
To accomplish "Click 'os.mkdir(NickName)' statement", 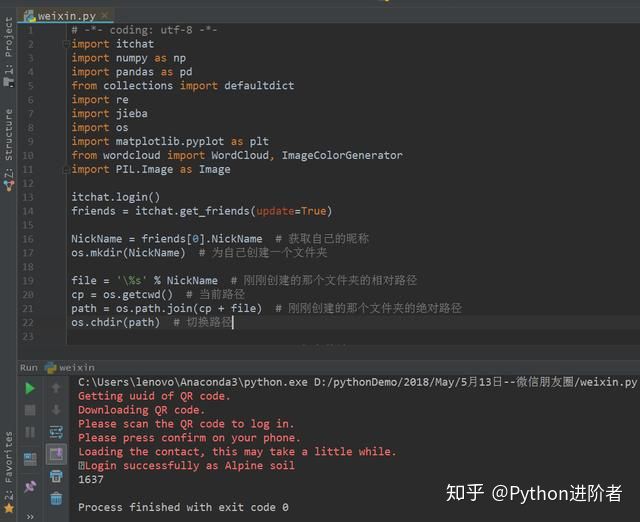I will click(x=128, y=253).
